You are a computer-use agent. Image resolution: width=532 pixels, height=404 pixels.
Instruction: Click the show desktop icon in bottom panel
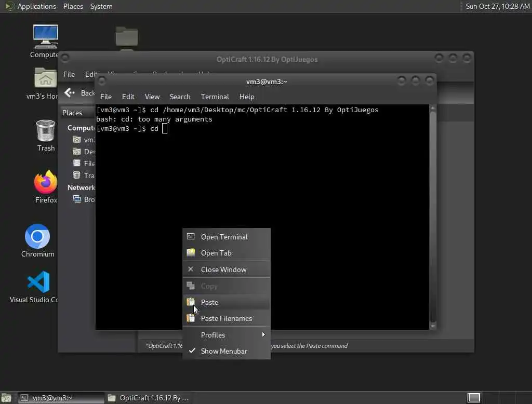6,398
